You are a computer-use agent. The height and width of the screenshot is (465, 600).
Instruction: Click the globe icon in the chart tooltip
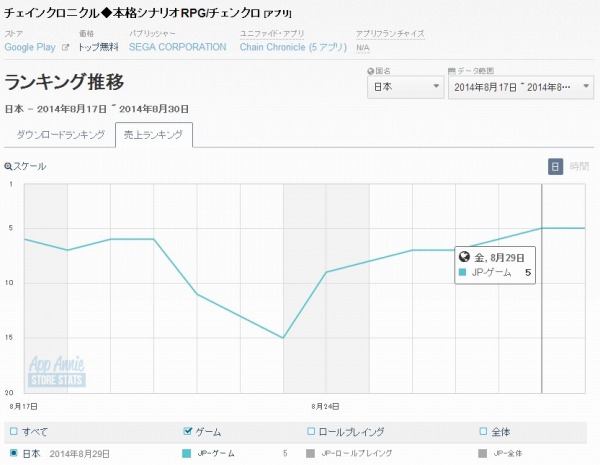[464, 257]
